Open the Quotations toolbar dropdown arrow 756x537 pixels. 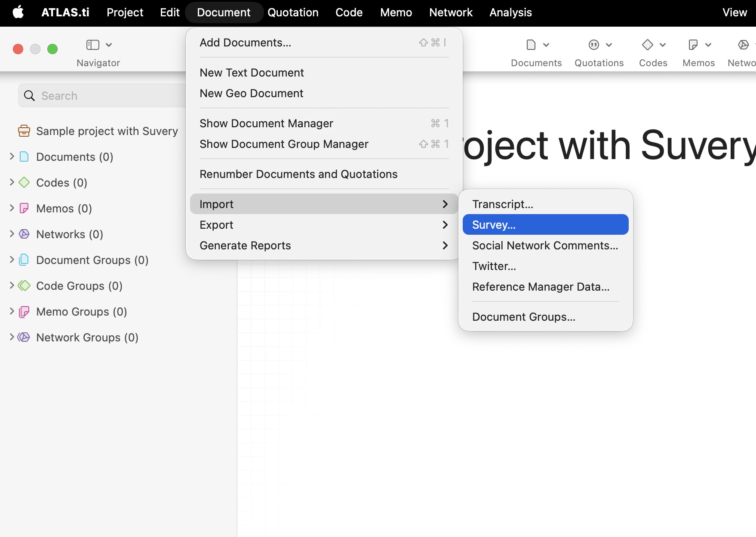pyautogui.click(x=609, y=45)
